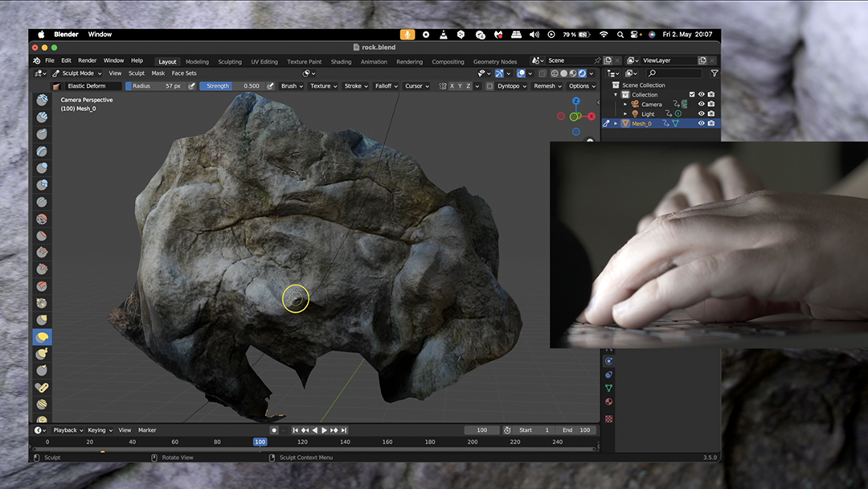Open the Texture dropdown

(323, 86)
